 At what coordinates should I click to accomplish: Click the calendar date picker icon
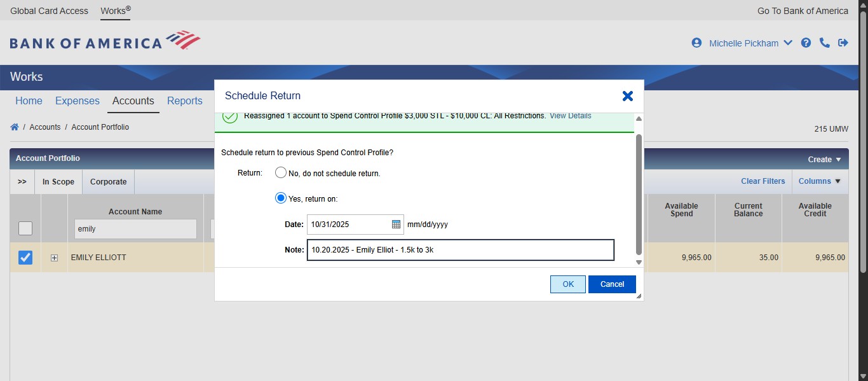(x=396, y=225)
